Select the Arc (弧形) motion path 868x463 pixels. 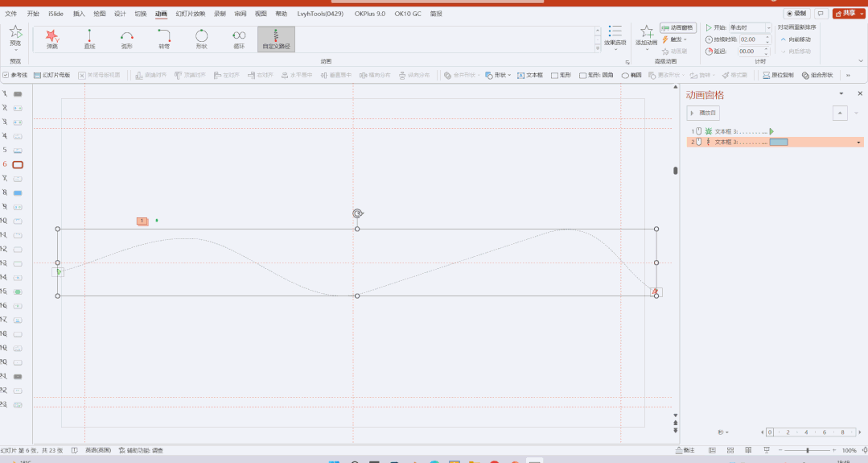(x=127, y=39)
